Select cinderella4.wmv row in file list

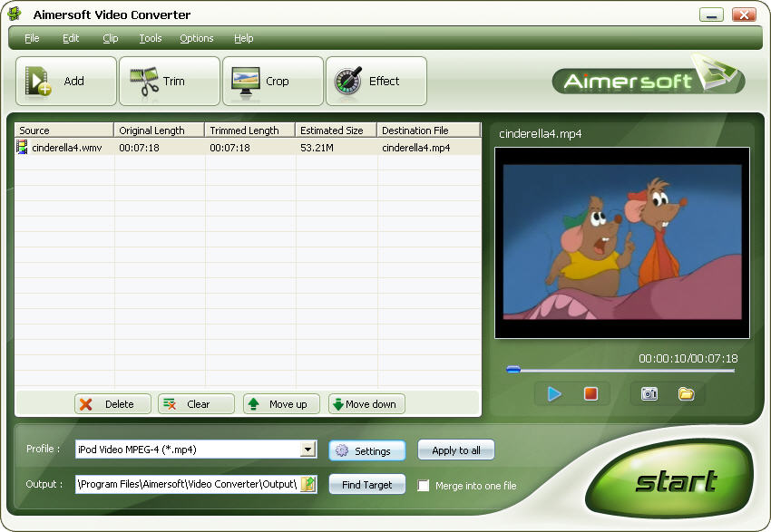coord(67,148)
